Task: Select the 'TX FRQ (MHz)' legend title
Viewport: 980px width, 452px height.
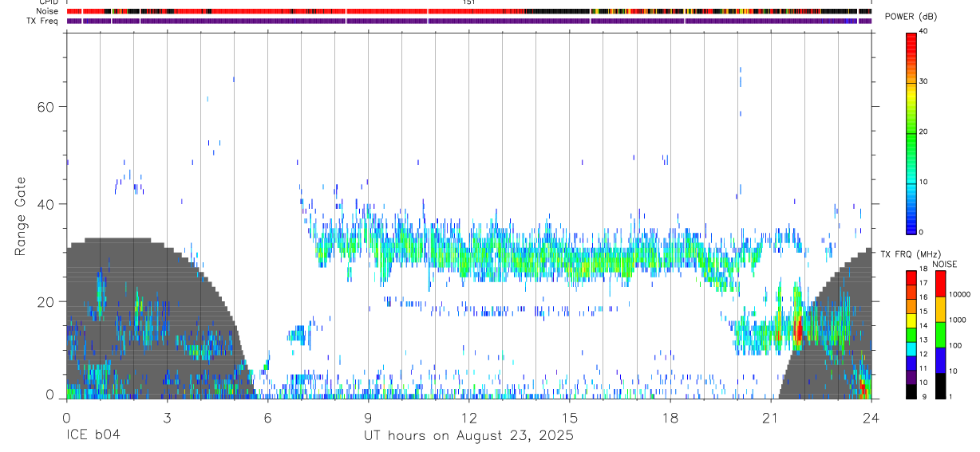Action: point(909,254)
